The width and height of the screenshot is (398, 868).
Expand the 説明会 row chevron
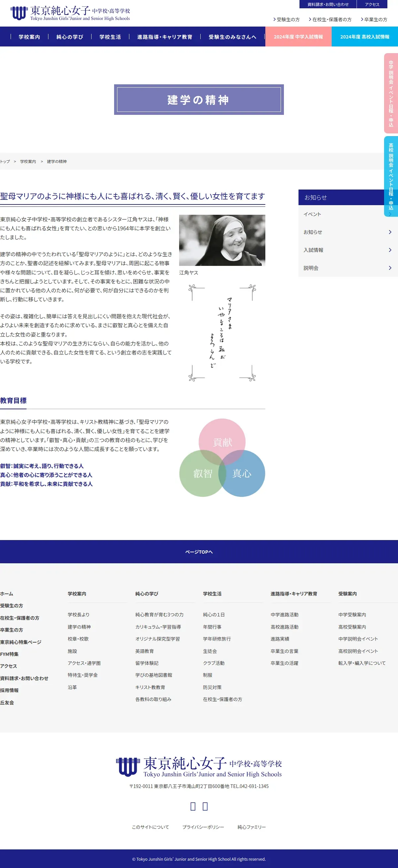[x=390, y=268]
